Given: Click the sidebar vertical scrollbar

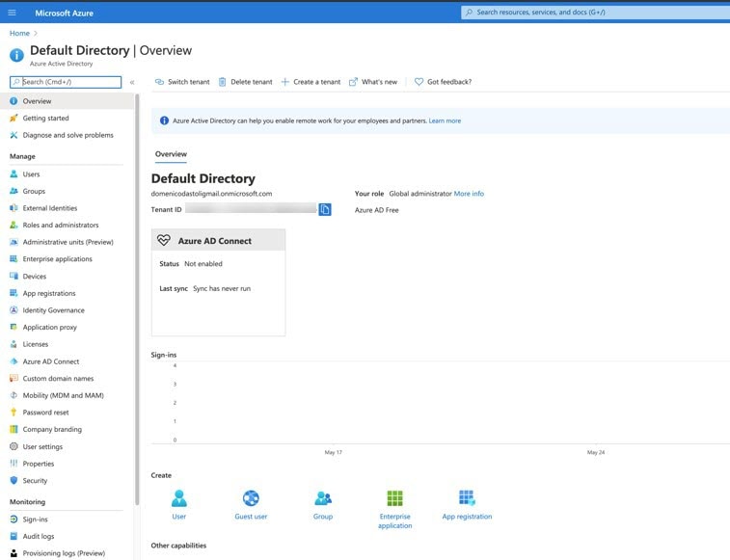Looking at the screenshot, I should (137, 299).
